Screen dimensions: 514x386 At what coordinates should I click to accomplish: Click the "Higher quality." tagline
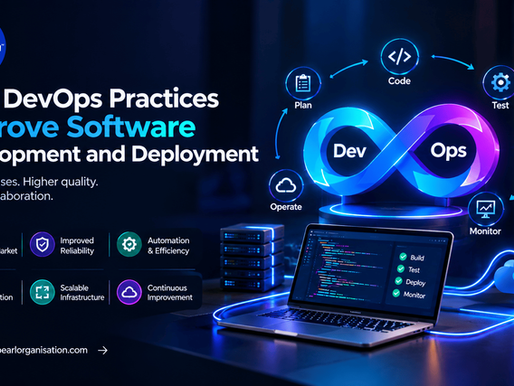(x=60, y=182)
